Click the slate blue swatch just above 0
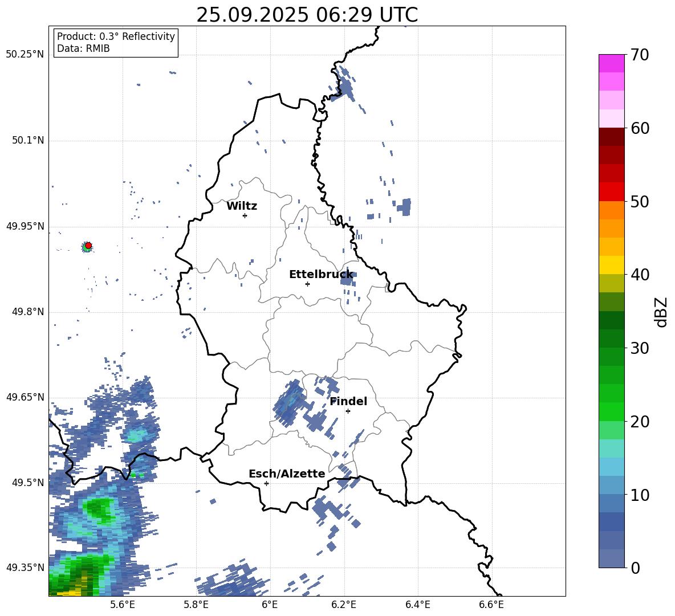Image resolution: width=675 pixels, height=616 pixels. point(612,558)
